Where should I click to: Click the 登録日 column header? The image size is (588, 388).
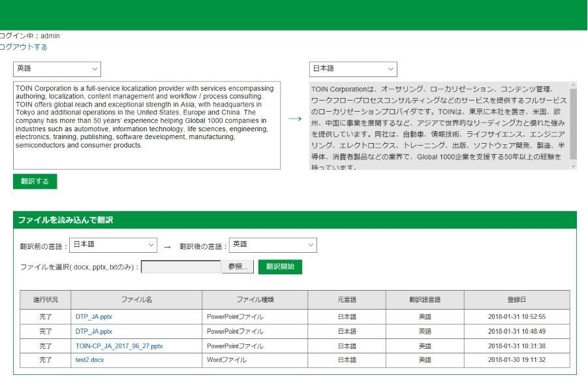point(517,299)
